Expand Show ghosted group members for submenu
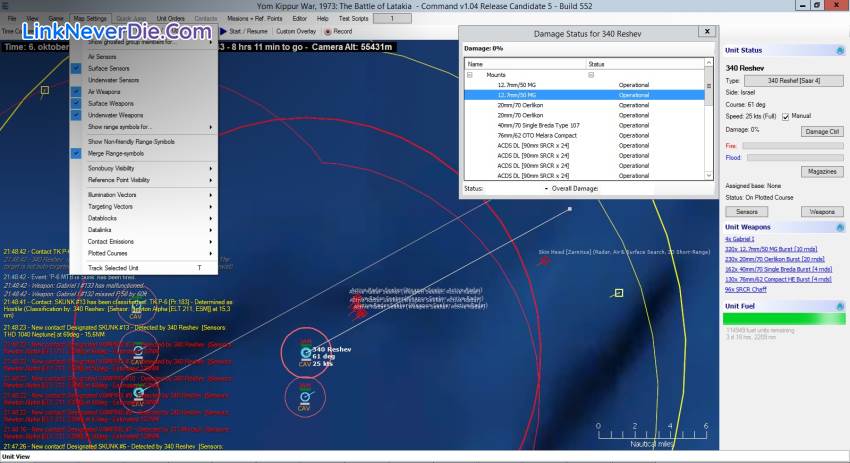This screenshot has width=850, height=463. (x=144, y=42)
